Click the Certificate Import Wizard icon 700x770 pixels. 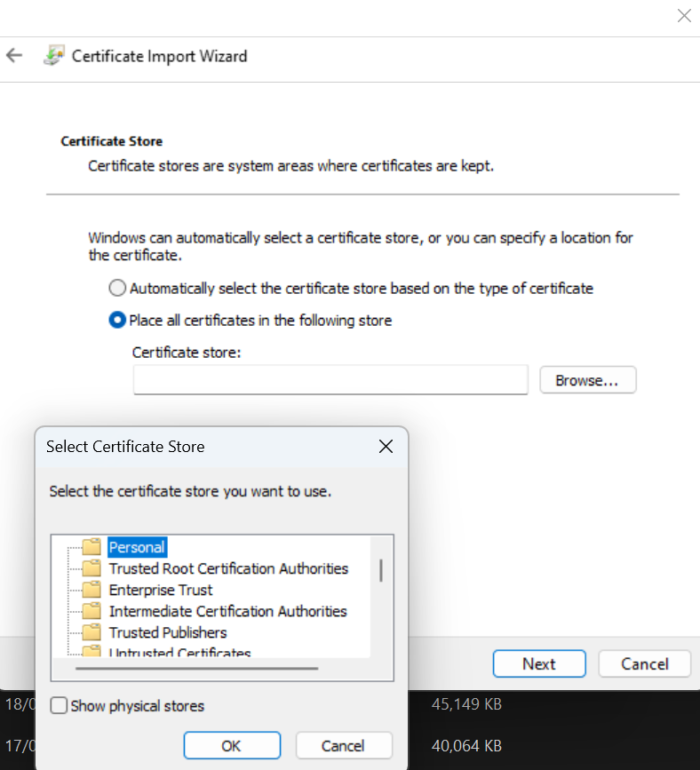click(53, 56)
